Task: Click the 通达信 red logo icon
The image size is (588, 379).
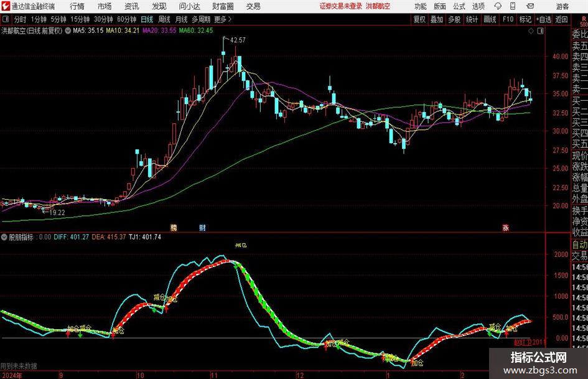Action: tap(5, 6)
